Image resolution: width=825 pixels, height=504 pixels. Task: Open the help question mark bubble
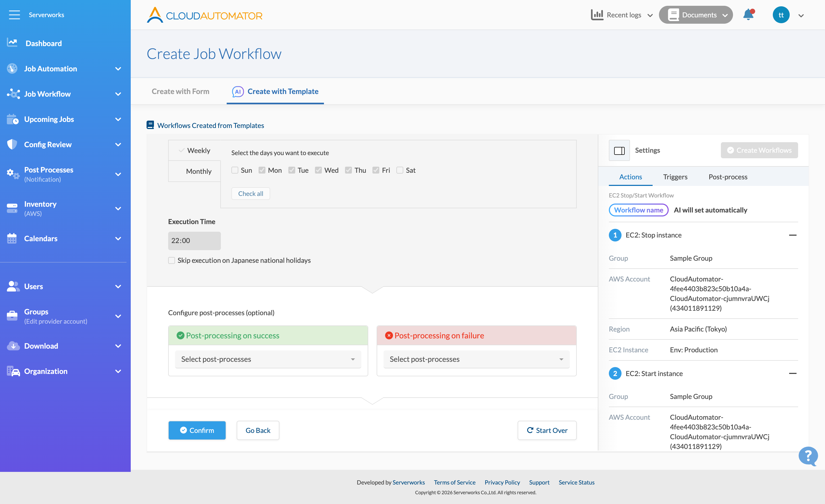coord(808,456)
